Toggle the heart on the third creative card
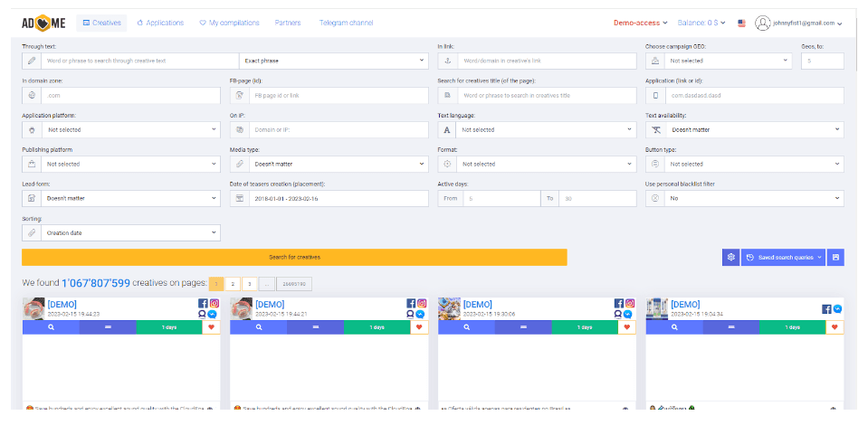Image resolution: width=868 pixels, height=425 pixels. pyautogui.click(x=627, y=326)
